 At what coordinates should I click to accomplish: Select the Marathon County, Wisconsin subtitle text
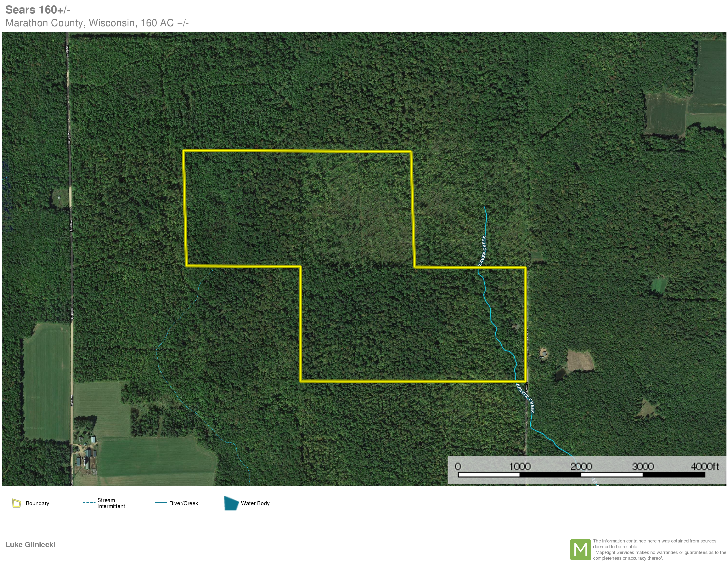coord(97,23)
